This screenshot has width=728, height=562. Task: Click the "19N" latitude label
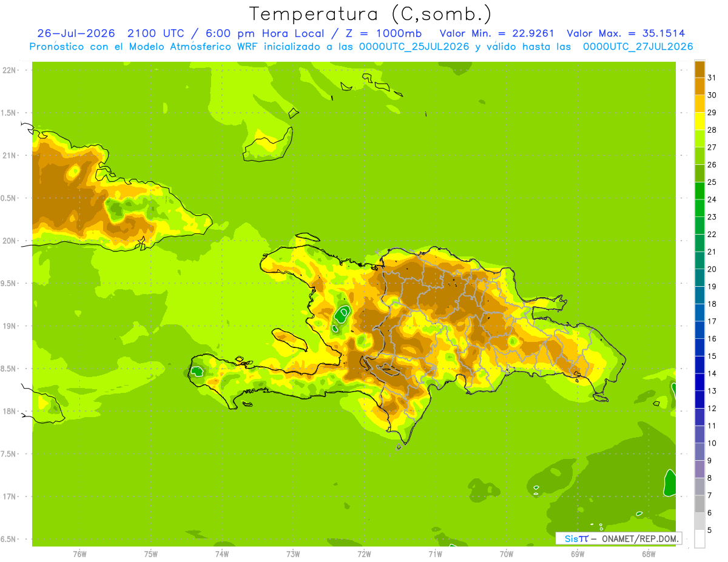[x=9, y=326]
